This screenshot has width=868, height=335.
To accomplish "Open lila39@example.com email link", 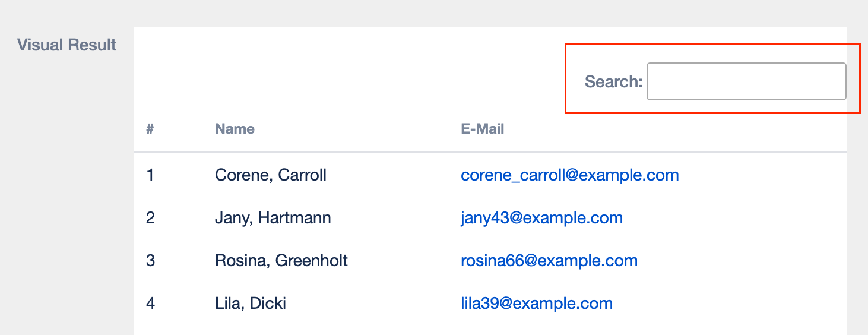I will tap(536, 304).
